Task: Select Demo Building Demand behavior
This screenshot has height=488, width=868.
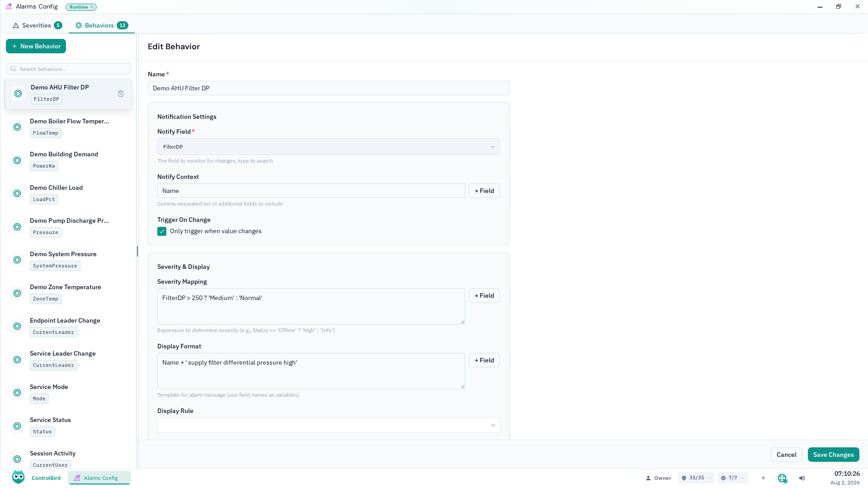Action: coord(68,160)
